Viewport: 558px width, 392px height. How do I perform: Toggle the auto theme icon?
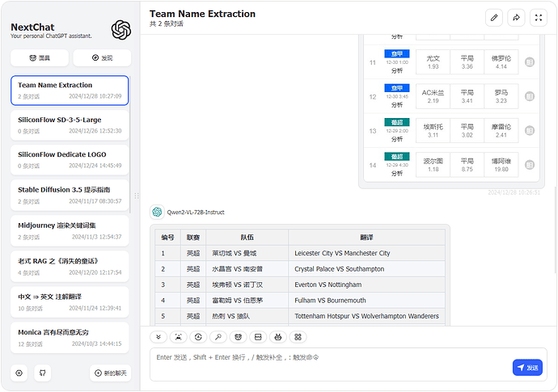click(198, 337)
